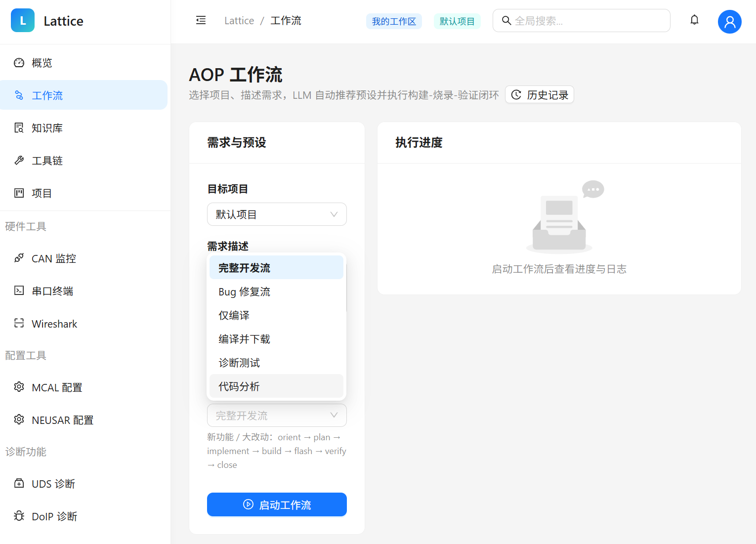
Task: Click the 目标项目 field label
Action: click(228, 189)
